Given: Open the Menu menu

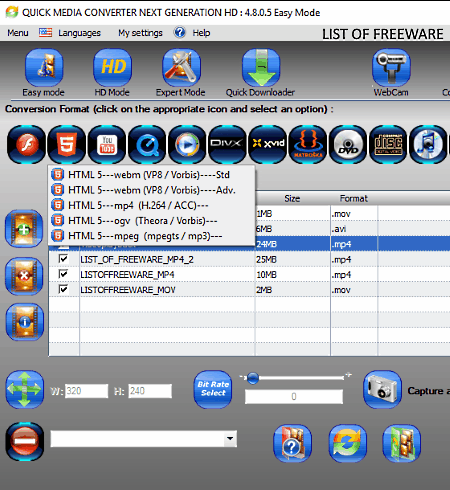Looking at the screenshot, I should coord(18,33).
